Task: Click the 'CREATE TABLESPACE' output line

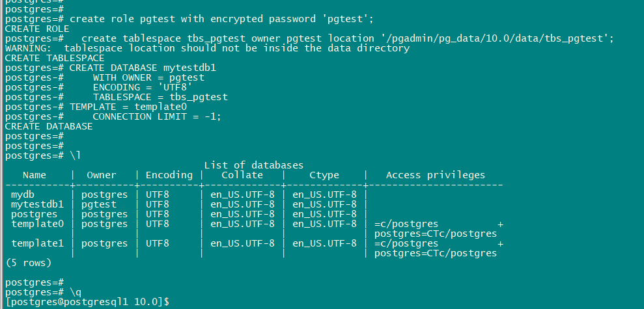Action: pyautogui.click(x=54, y=58)
